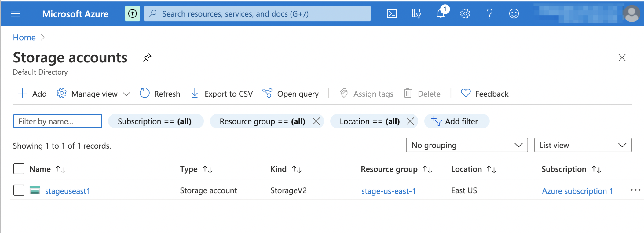Sort by the Type column
Image resolution: width=644 pixels, height=233 pixels.
(196, 169)
